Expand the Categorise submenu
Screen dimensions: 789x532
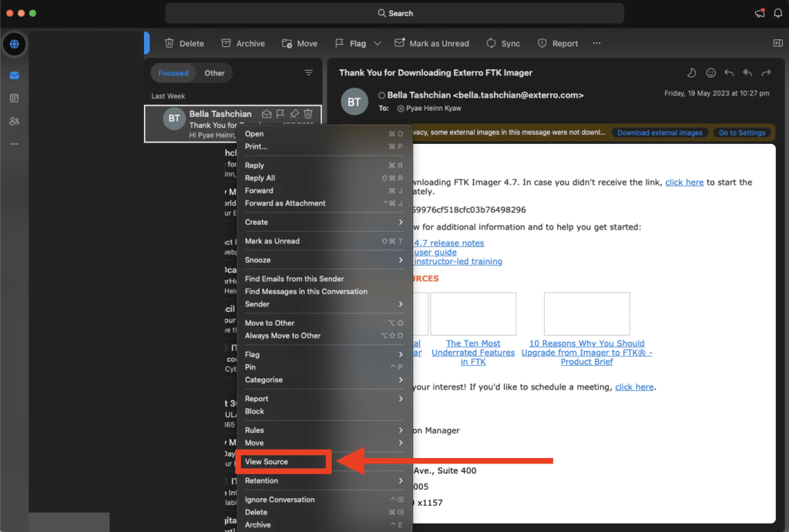pos(324,380)
